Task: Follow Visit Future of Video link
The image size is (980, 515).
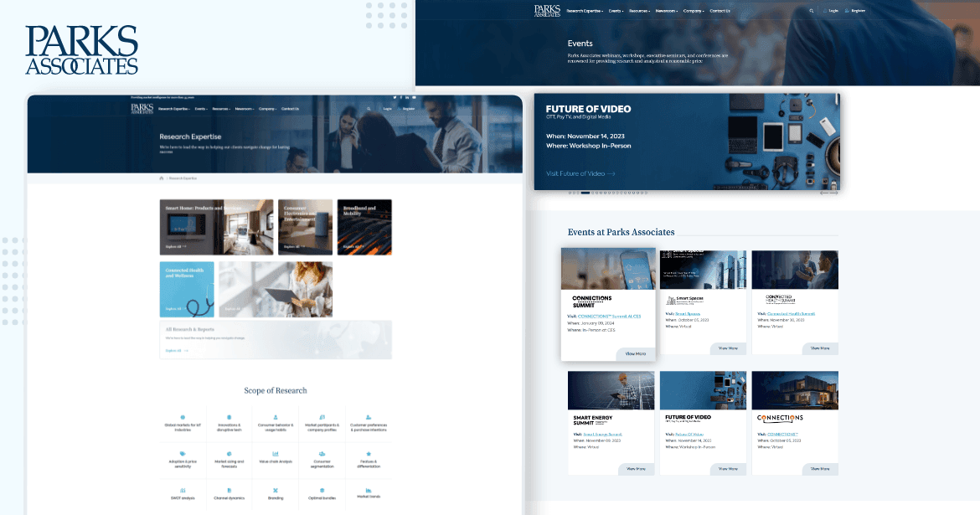Action: (580, 173)
